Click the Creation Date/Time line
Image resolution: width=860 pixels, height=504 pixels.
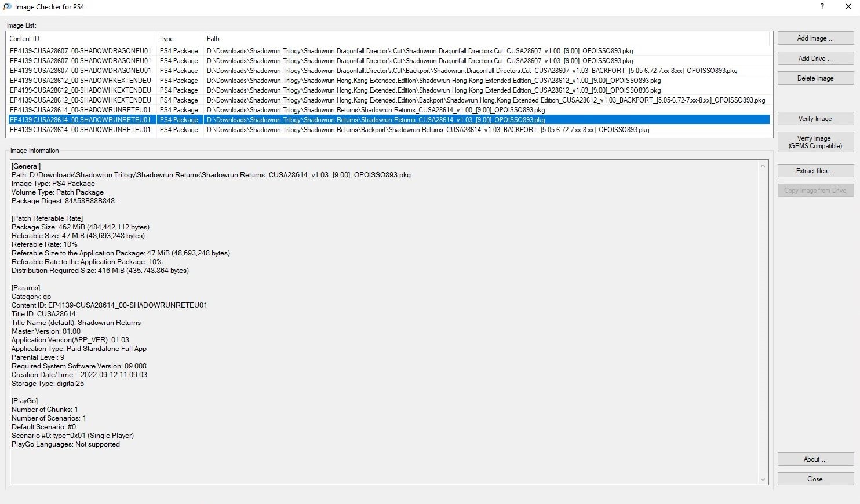79,375
